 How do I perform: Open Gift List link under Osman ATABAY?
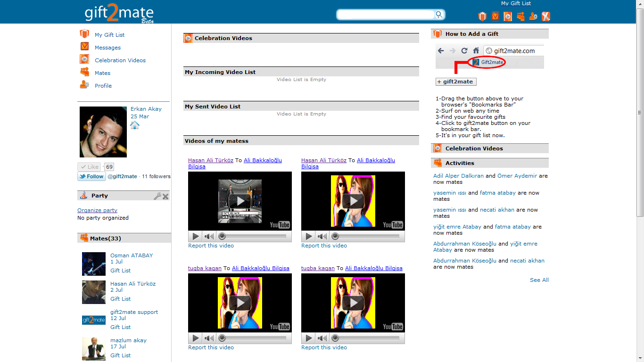(x=121, y=271)
